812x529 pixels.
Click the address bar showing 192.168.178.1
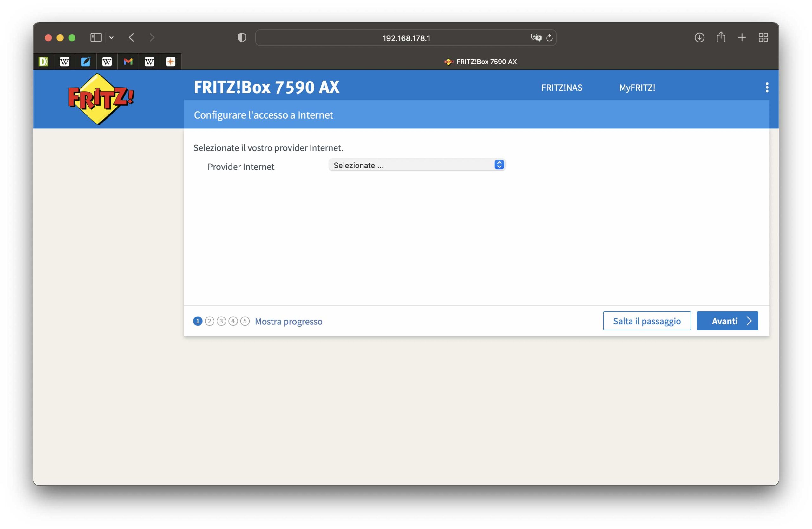(406, 38)
